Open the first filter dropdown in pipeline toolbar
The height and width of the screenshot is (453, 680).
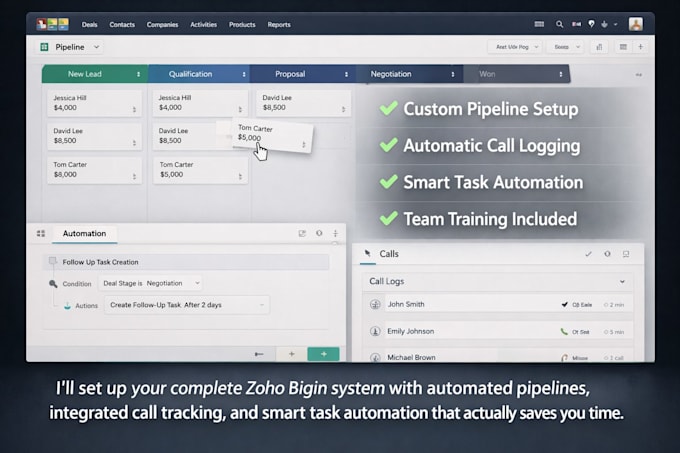(x=516, y=47)
